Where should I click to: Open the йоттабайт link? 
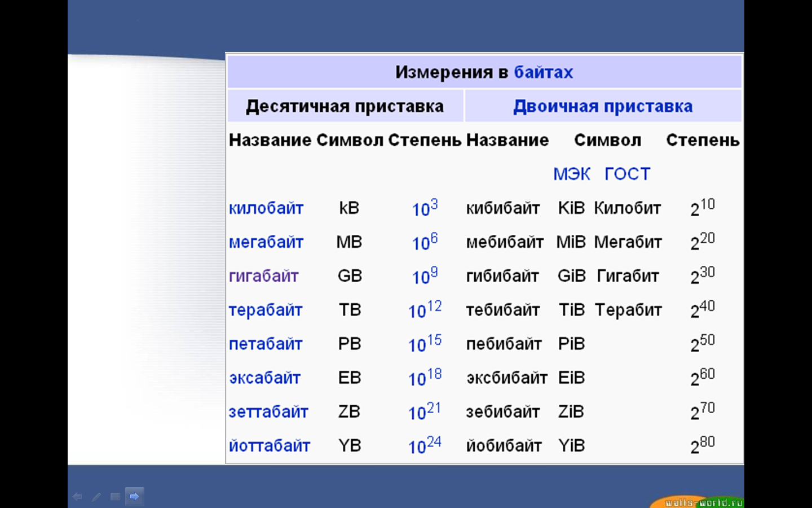point(270,445)
